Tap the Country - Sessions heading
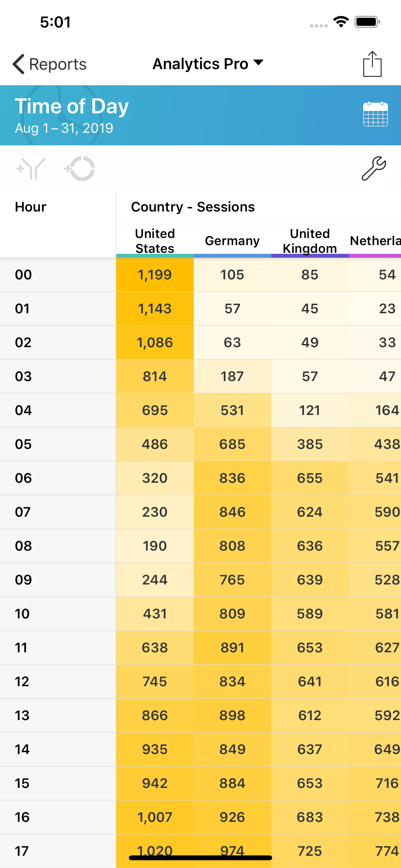 (x=193, y=207)
